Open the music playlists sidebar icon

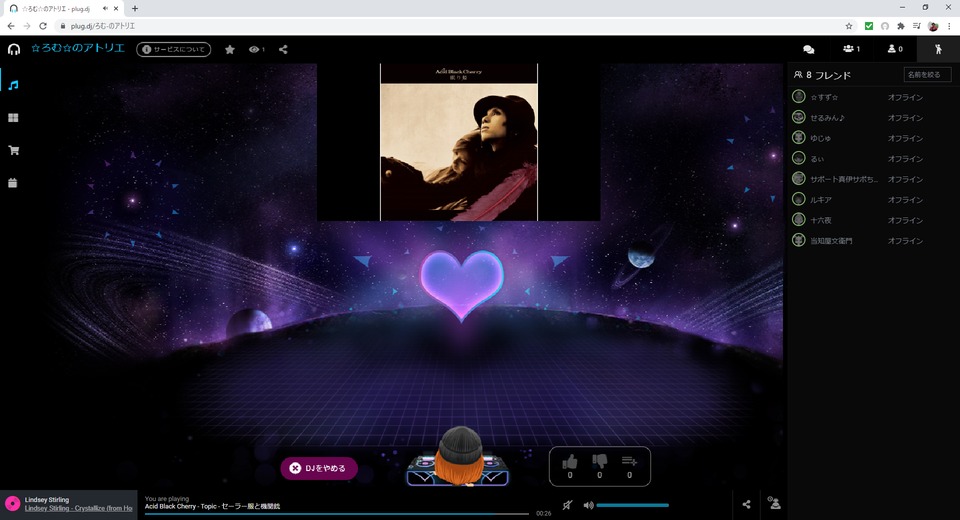coord(13,85)
